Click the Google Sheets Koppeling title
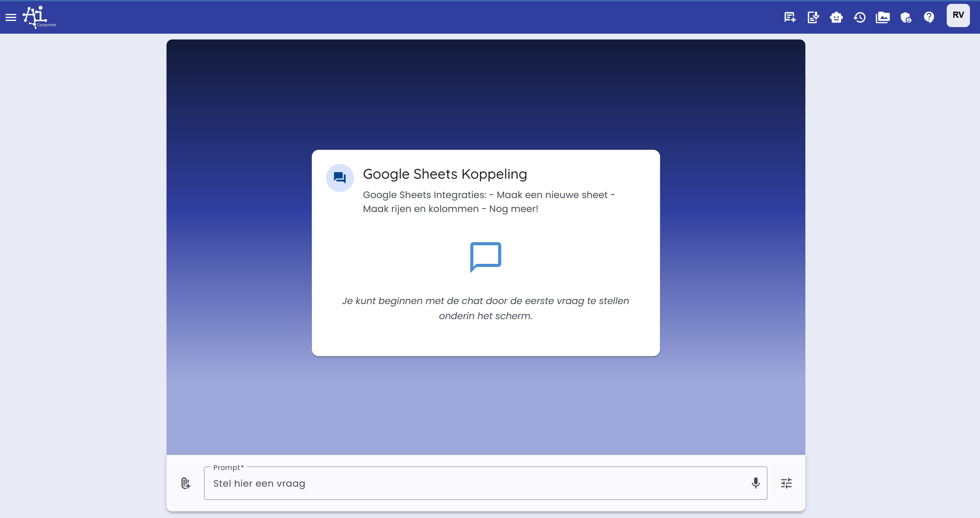 (x=445, y=174)
